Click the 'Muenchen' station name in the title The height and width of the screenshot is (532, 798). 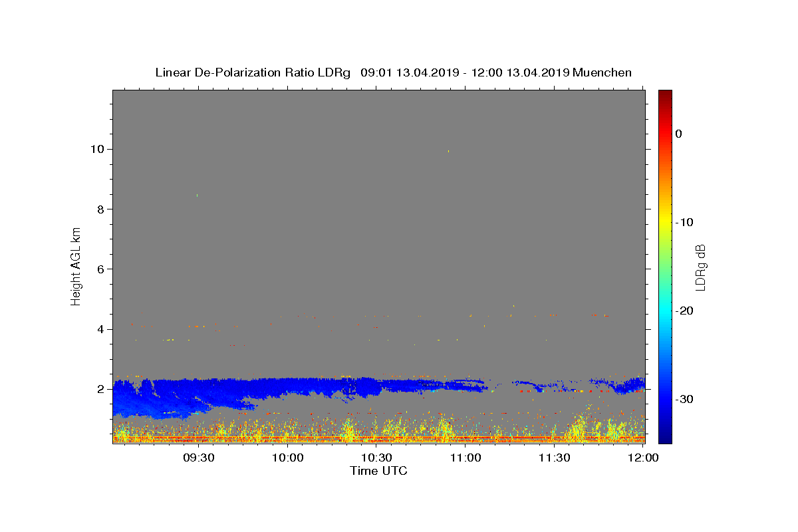pos(602,72)
